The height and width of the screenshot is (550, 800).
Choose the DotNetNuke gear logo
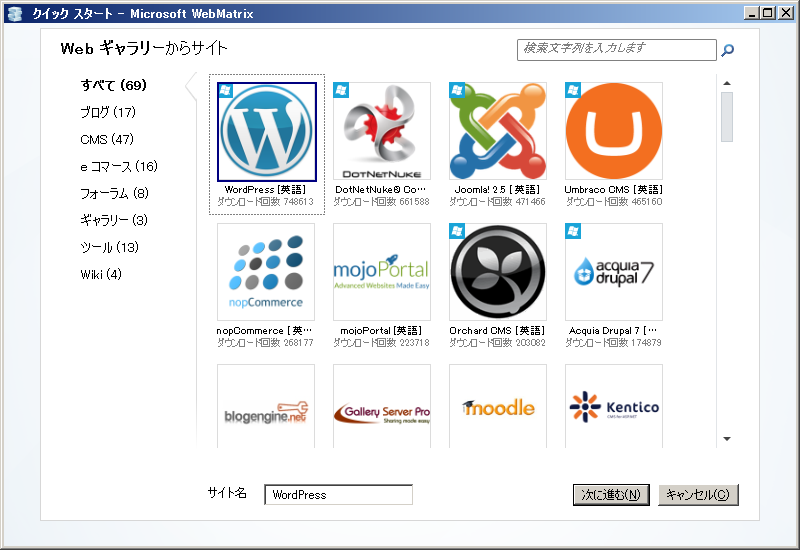tap(382, 131)
